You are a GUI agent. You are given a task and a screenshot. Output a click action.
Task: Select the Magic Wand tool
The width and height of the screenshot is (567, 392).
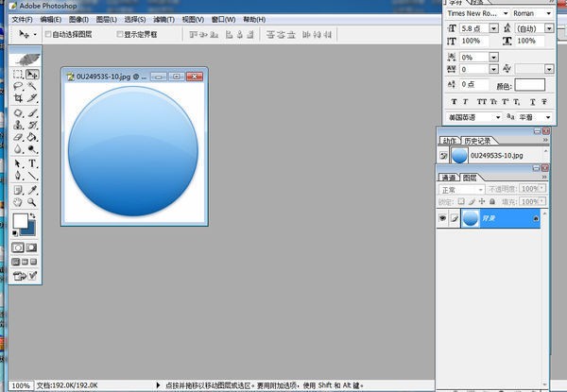pyautogui.click(x=32, y=86)
